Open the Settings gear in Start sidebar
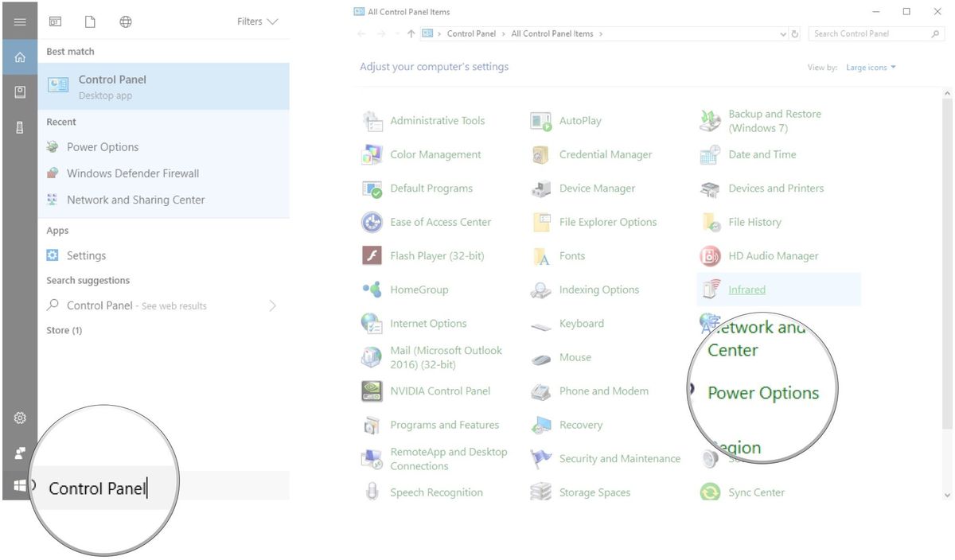Screen dimensions: 955x560 click(x=18, y=418)
